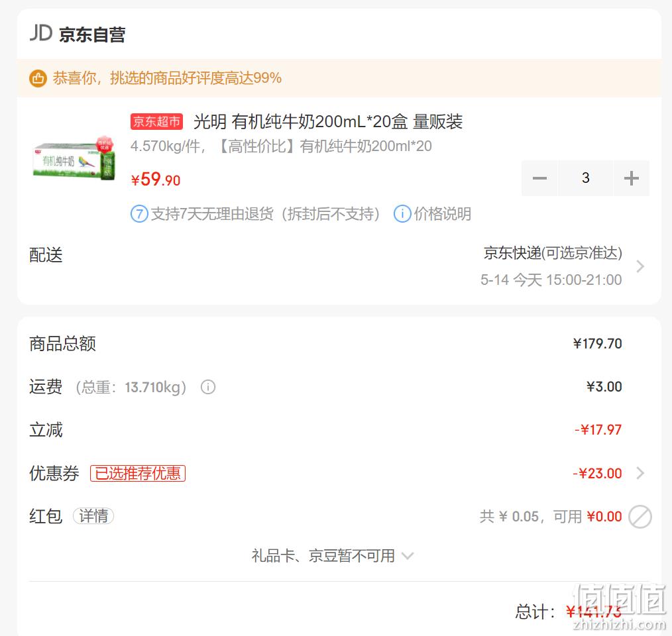Screen dimensions: 672x636
Task: Increase quantity with the plus button
Action: tap(632, 178)
